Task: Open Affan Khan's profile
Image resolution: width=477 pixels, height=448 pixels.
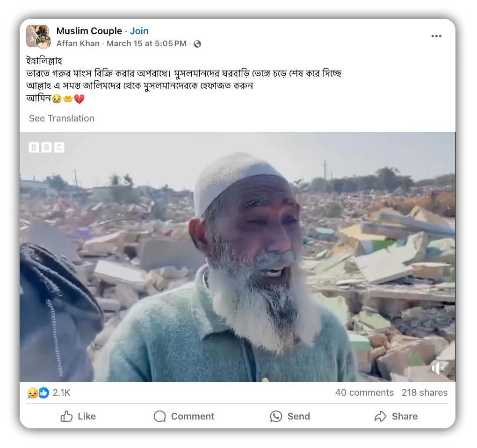Action: [78, 43]
